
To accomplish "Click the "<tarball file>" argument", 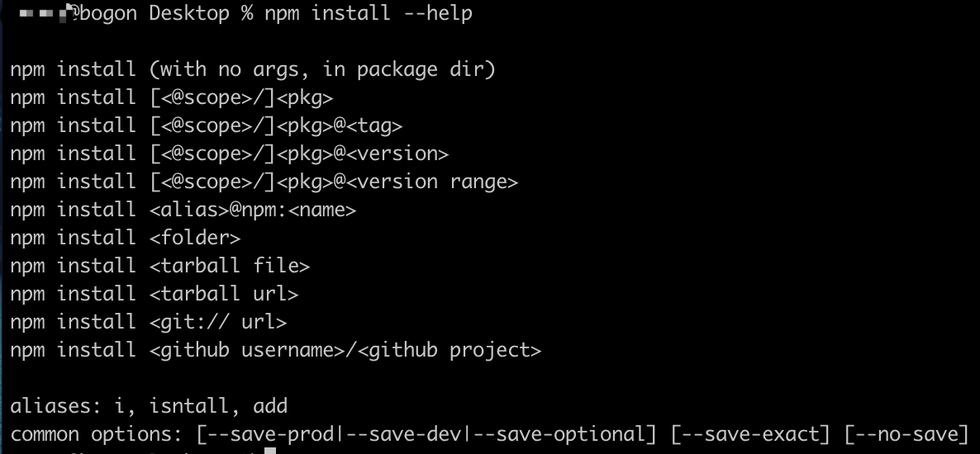I will [230, 266].
